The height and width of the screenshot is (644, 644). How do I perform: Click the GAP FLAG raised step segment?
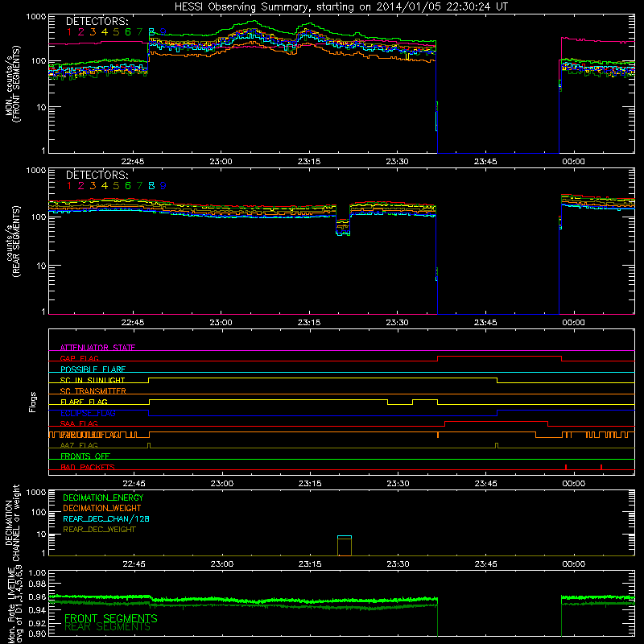click(499, 357)
